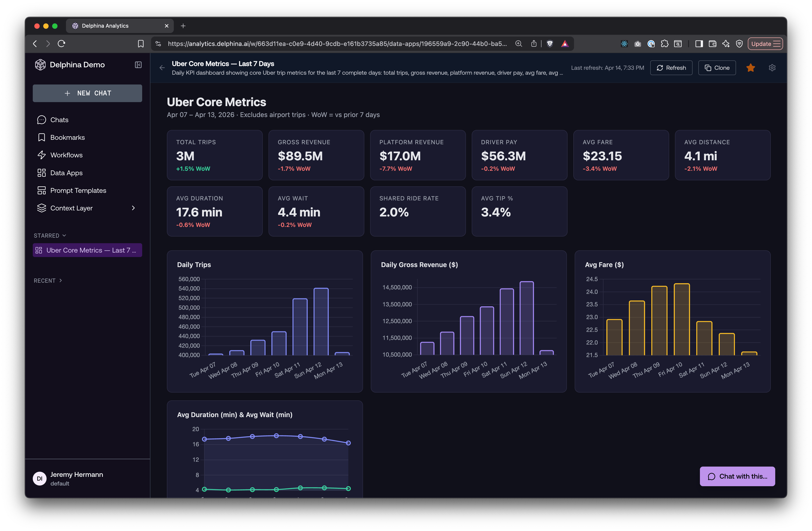Click the share icon in address bar
812x531 pixels.
pos(534,44)
